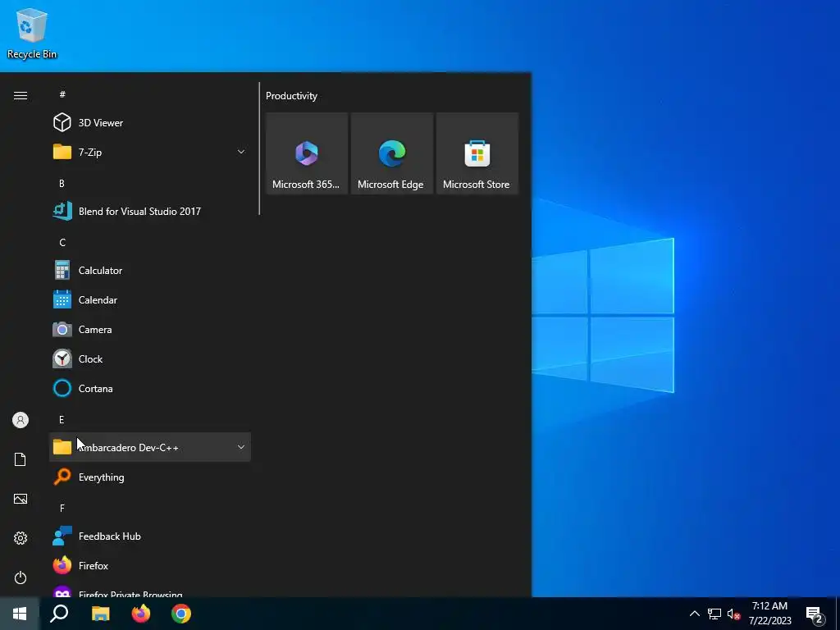Click the Windows Start button

tap(20, 614)
